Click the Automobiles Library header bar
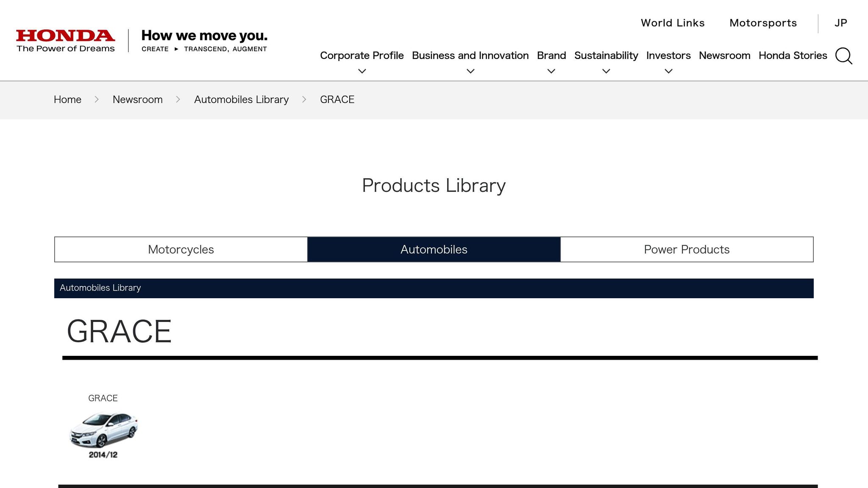 click(x=434, y=288)
